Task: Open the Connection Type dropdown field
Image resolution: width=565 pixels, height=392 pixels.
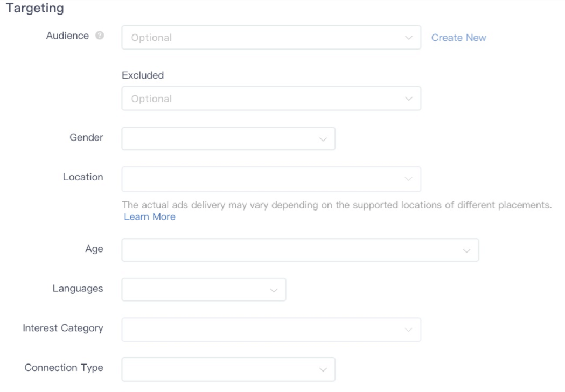Action: coord(221,369)
